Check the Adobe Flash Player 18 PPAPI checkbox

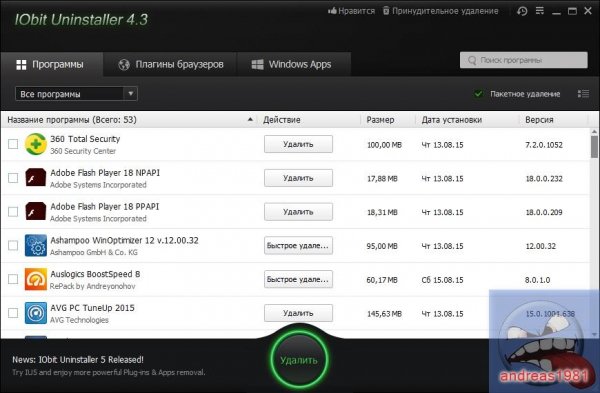13,212
